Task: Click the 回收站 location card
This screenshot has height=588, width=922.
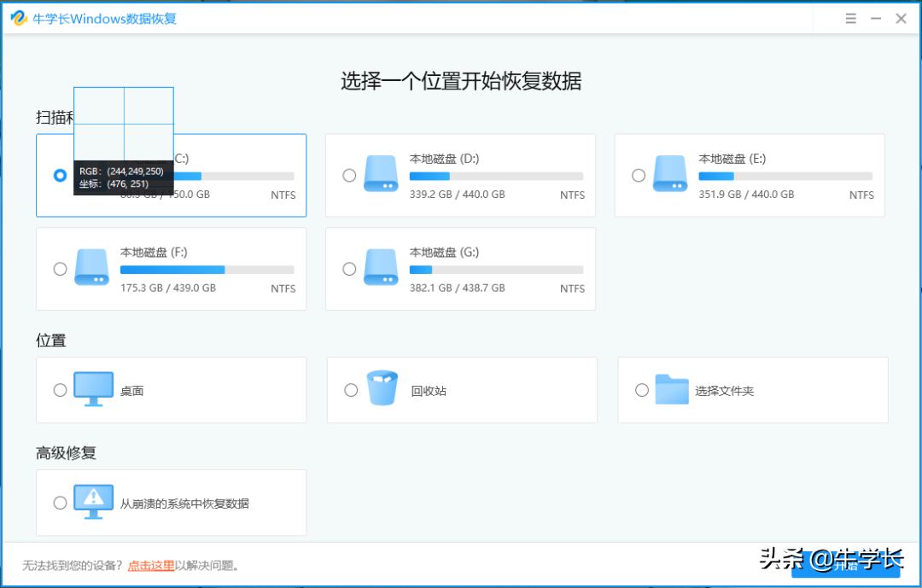Action: [461, 390]
